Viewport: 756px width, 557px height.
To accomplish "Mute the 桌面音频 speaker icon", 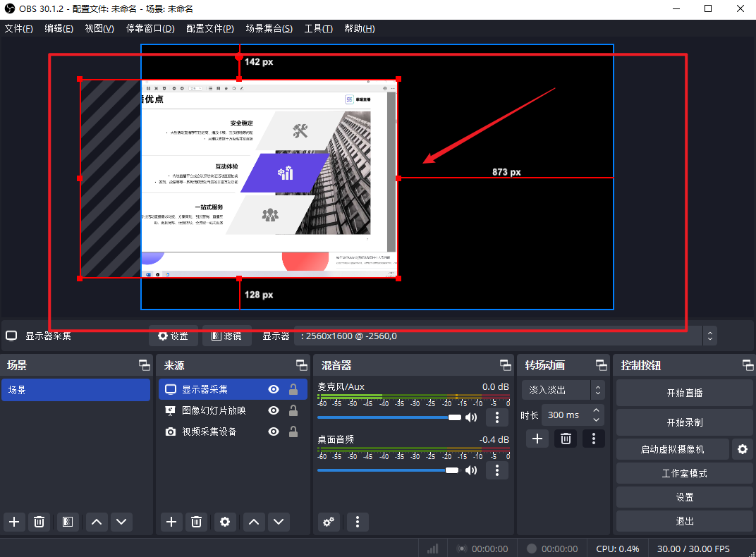I will pyautogui.click(x=471, y=470).
